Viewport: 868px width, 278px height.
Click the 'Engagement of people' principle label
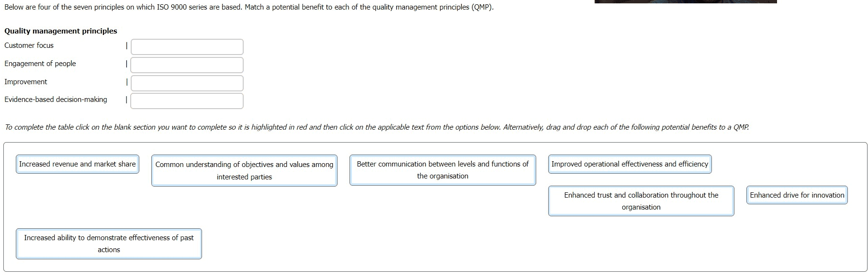(x=40, y=64)
